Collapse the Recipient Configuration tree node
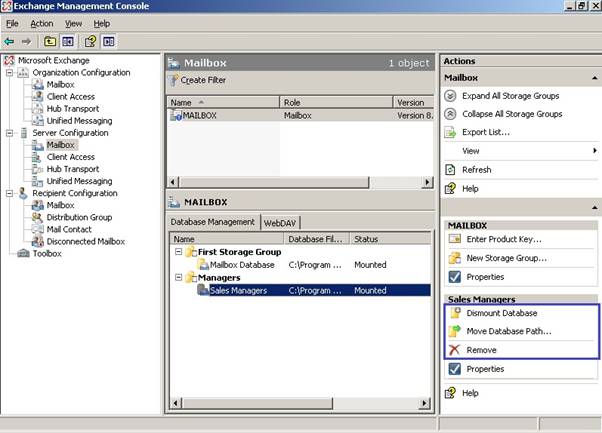The image size is (602, 433). coord(9,193)
